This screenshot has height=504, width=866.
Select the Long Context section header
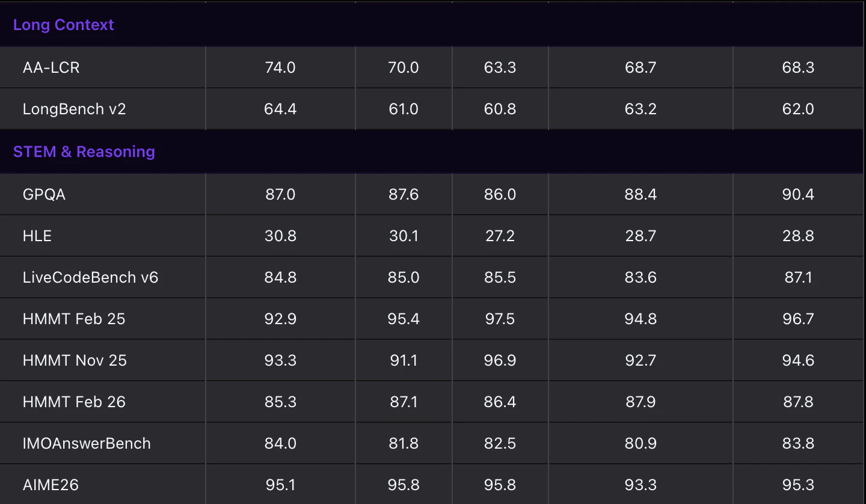click(63, 25)
